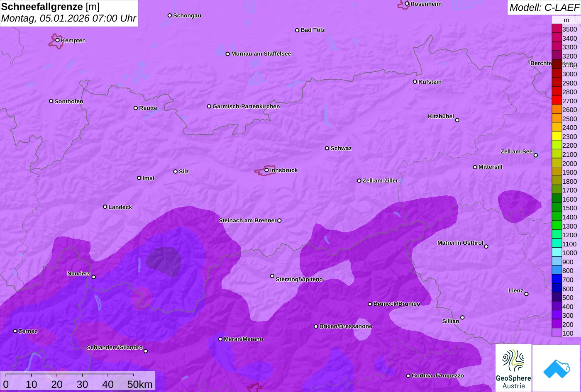581x392 pixels.
Task: Click the GeoSphere Austria logo
Action: 513,368
